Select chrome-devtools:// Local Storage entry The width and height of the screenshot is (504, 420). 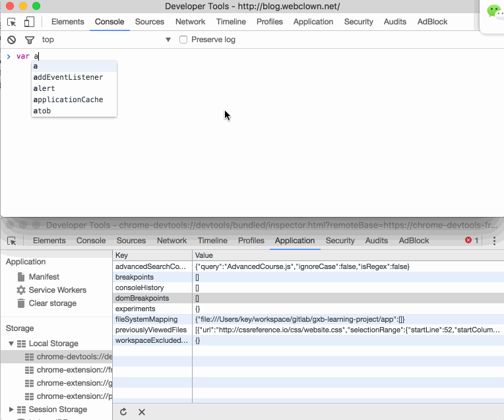(x=57, y=357)
